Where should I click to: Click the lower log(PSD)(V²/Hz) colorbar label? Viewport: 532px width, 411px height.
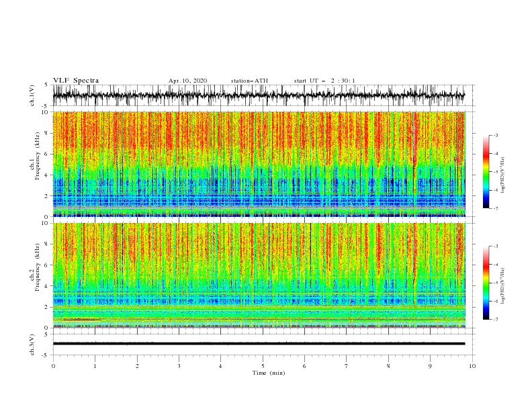pos(503,285)
